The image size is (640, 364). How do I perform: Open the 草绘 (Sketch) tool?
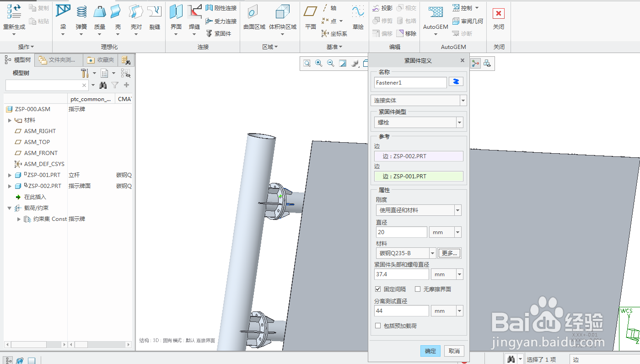click(358, 17)
